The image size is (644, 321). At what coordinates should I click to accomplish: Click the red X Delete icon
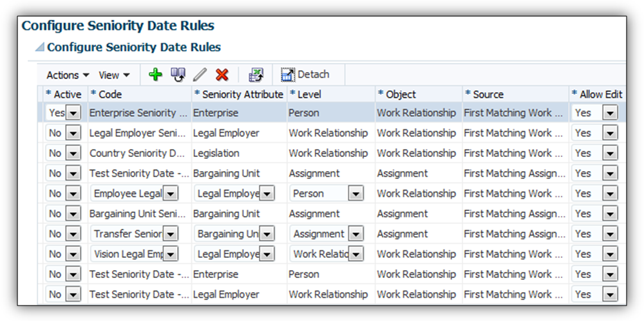[222, 75]
